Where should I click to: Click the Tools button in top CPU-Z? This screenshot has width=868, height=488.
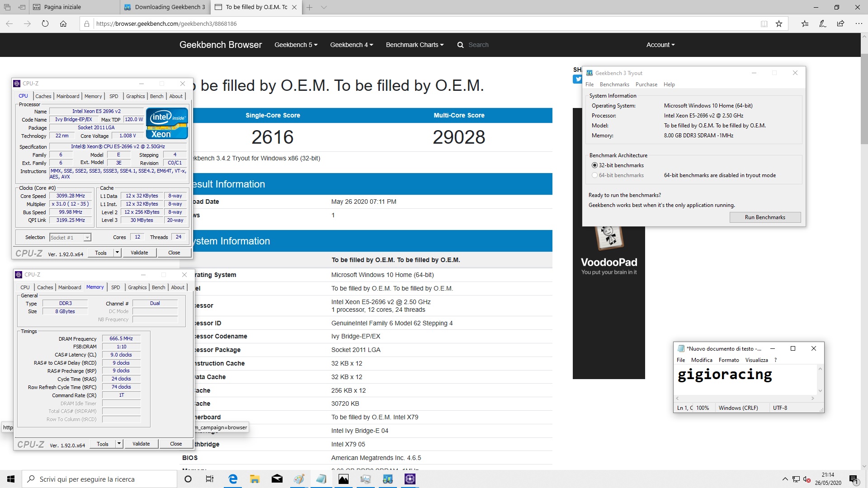coord(101,253)
